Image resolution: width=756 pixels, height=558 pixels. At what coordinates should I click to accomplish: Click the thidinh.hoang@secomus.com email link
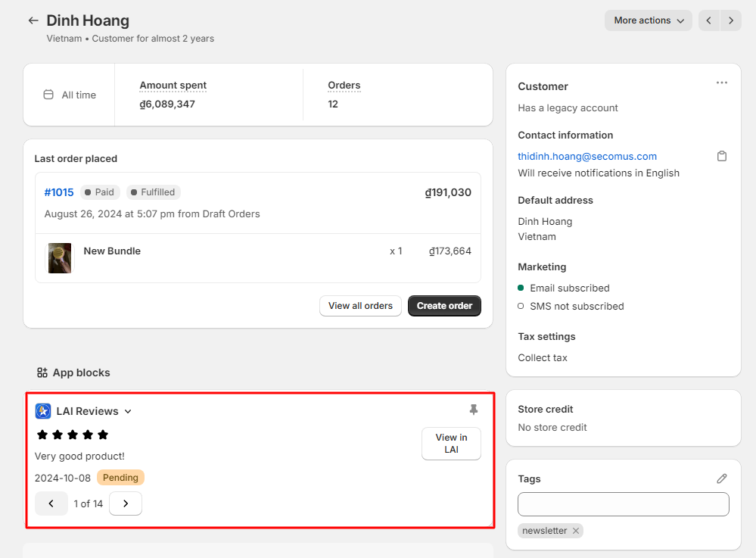coord(586,156)
